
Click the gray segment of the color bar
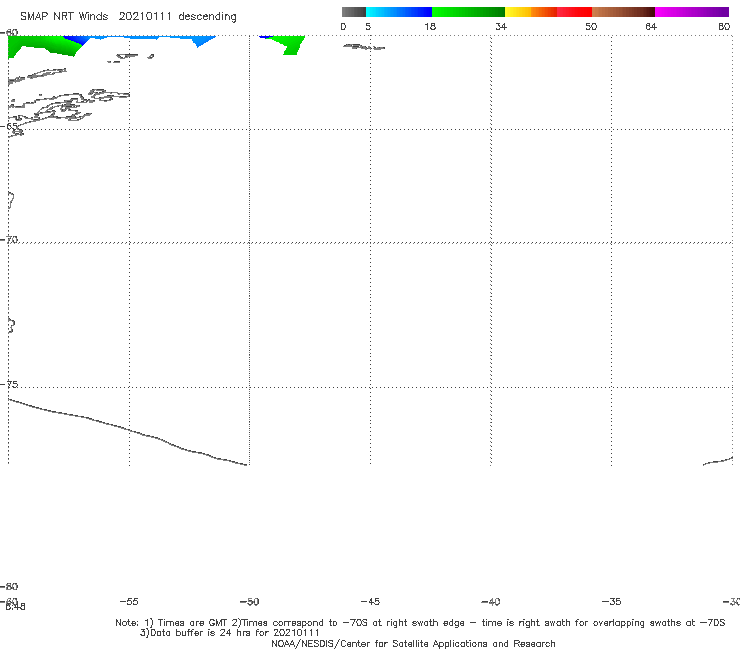point(354,12)
